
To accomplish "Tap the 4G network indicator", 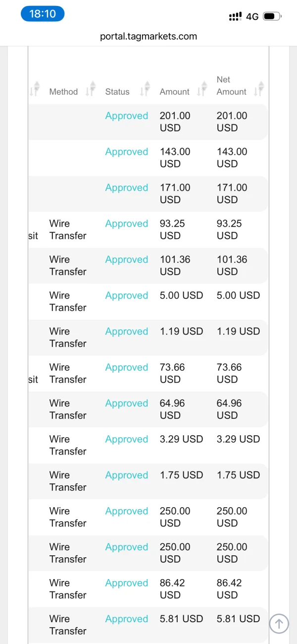I will coord(252,16).
